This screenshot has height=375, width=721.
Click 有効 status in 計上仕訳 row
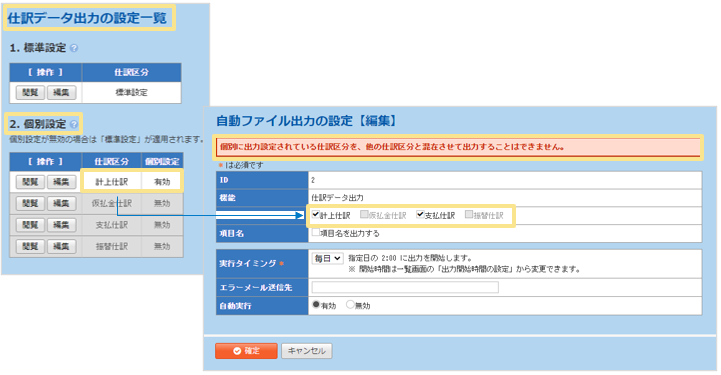pos(162,182)
